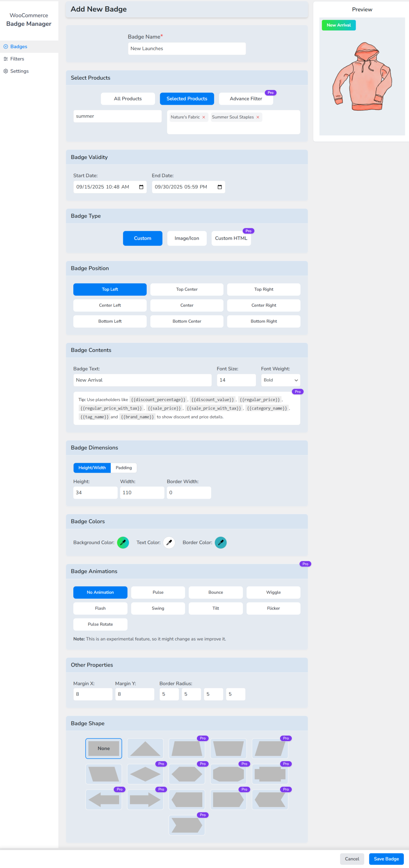Viewport: 409px width, 868px height.
Task: Pick the diamond badge shape
Action: 145,774
